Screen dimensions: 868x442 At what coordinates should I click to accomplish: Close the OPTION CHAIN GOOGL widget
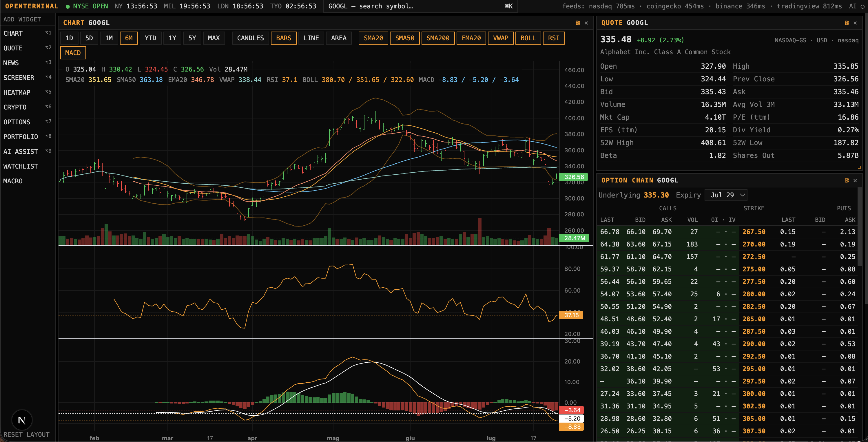855,180
